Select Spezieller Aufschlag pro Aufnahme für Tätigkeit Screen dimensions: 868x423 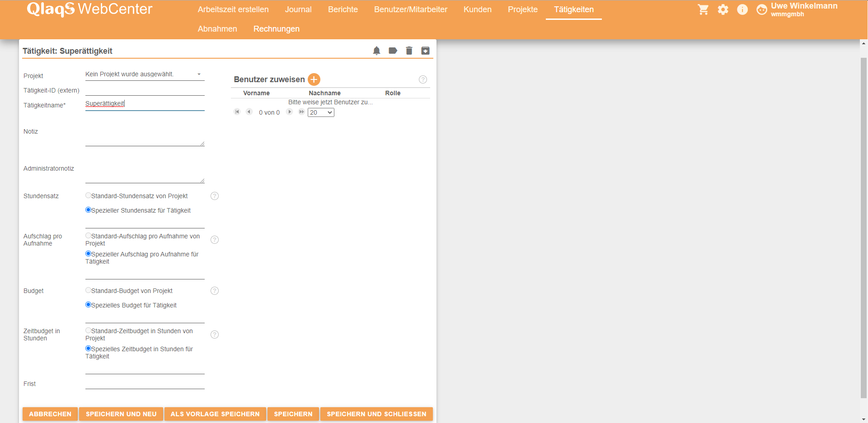click(88, 254)
